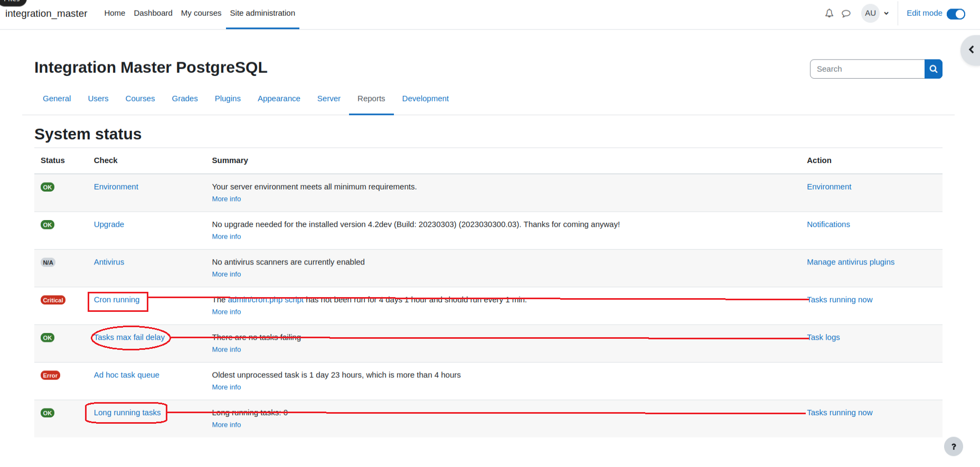Open the Environment check link
Image resolution: width=980 pixels, height=467 pixels.
click(116, 187)
